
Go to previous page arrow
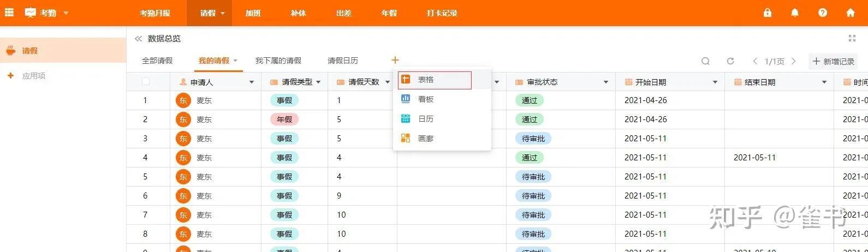[x=754, y=61]
